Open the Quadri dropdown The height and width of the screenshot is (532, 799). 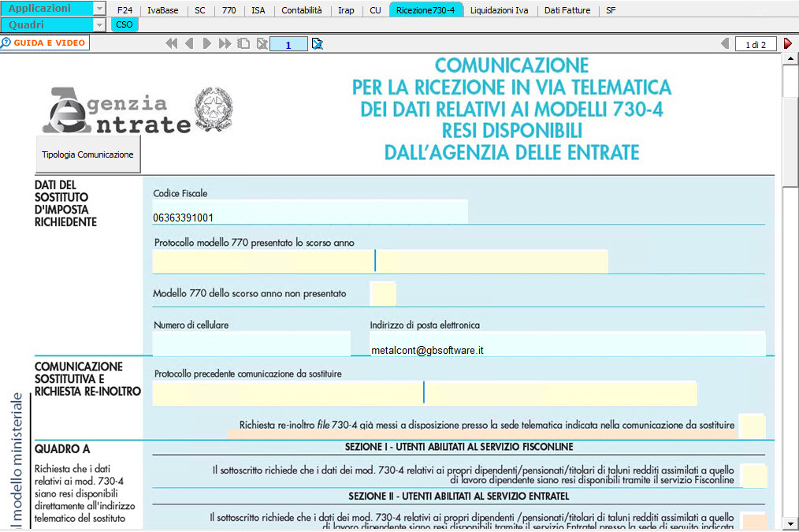pos(99,24)
